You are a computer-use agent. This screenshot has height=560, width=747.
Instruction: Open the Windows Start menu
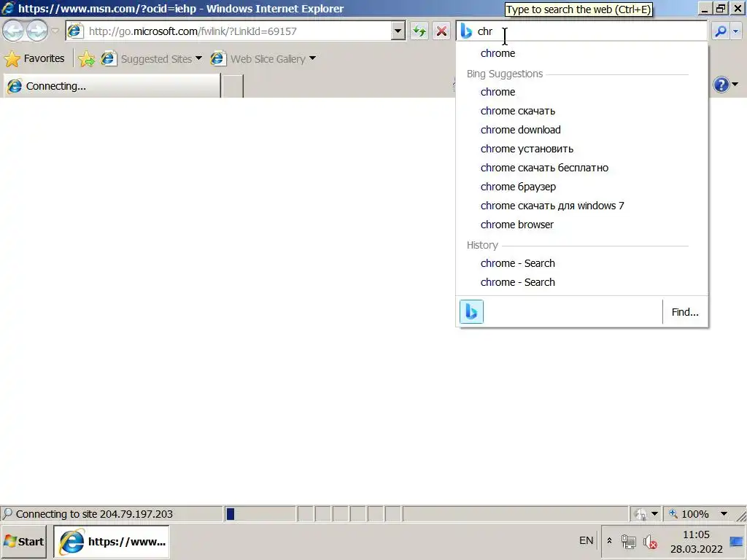[x=24, y=542]
